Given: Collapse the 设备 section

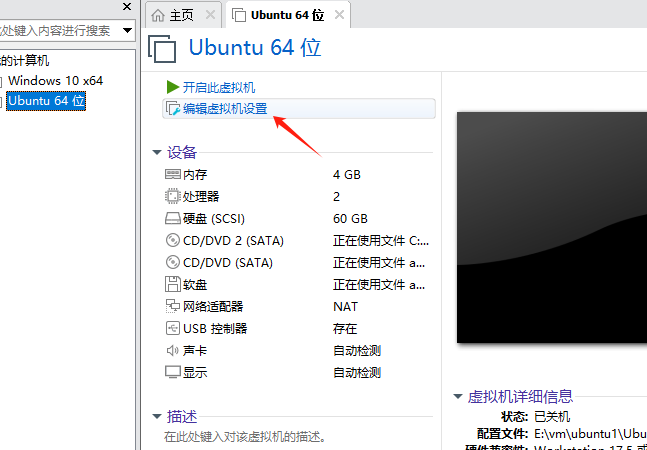Looking at the screenshot, I should click(157, 153).
